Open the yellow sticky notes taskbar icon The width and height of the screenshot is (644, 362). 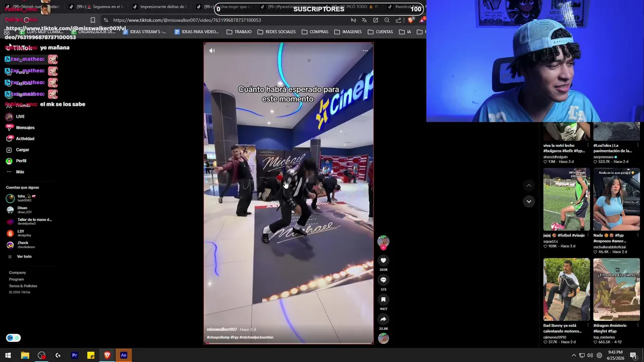pos(91,355)
